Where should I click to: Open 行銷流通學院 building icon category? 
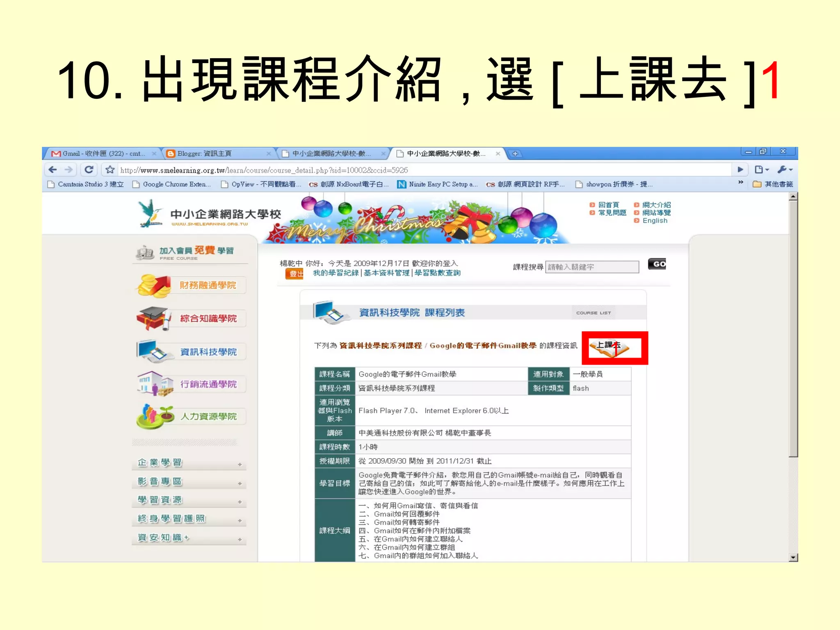(191, 384)
